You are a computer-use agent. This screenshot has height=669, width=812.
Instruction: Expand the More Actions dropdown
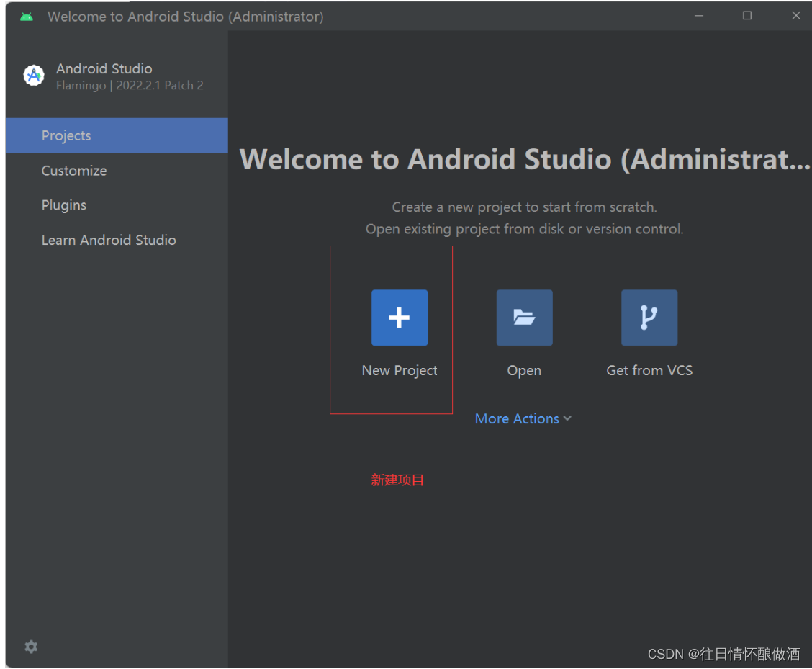pyautogui.click(x=523, y=418)
